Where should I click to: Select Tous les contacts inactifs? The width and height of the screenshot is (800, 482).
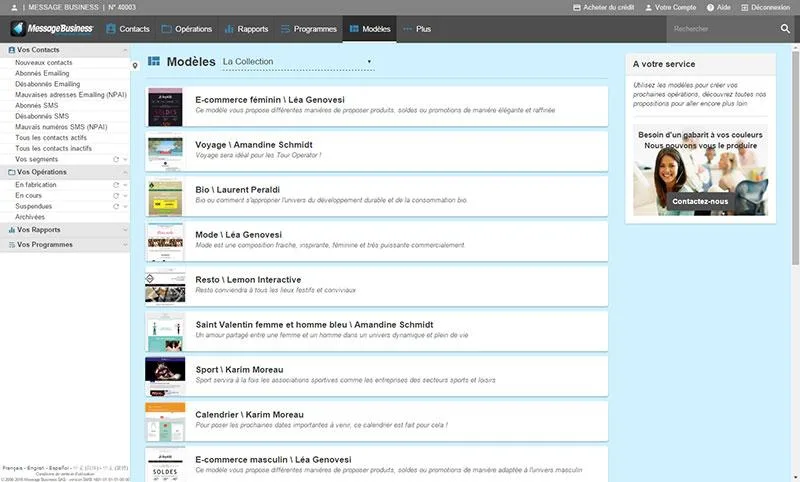(54, 148)
